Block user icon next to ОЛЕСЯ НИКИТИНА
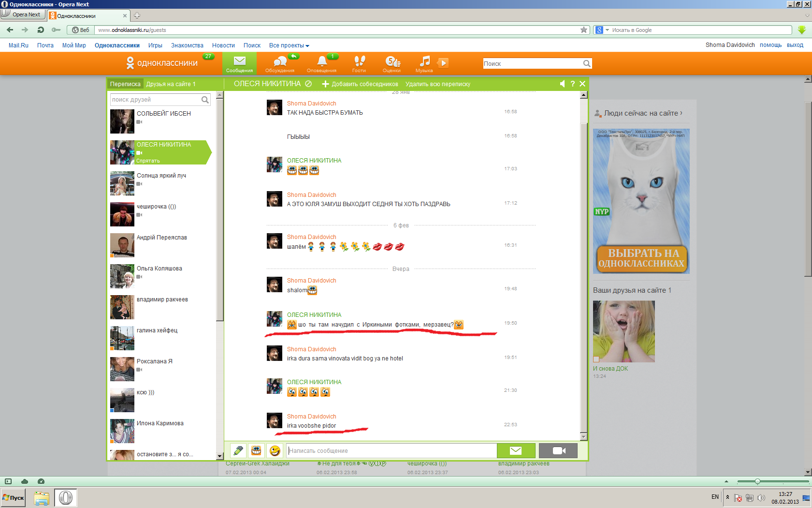Viewport: 812px width, 508px height. pyautogui.click(x=308, y=84)
